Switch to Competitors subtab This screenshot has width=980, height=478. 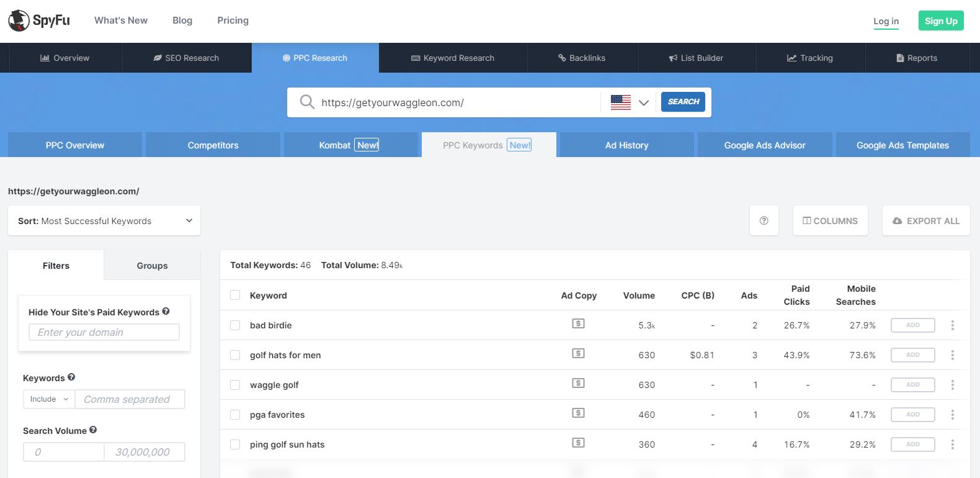point(213,145)
